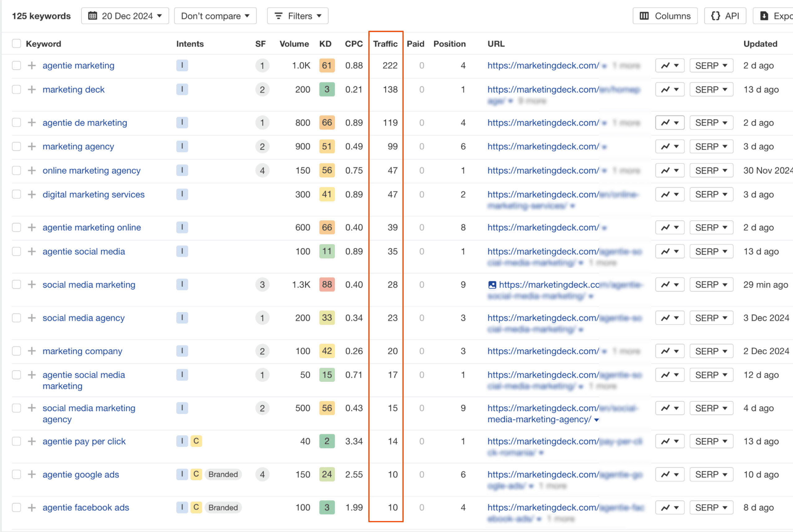Open the 'digital marketing services' keyword link

tap(93, 194)
